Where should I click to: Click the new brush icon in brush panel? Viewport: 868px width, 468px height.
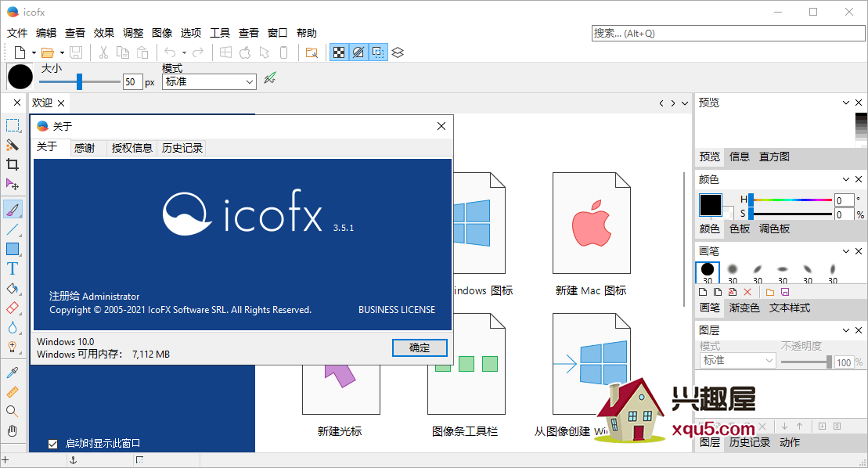tap(704, 292)
